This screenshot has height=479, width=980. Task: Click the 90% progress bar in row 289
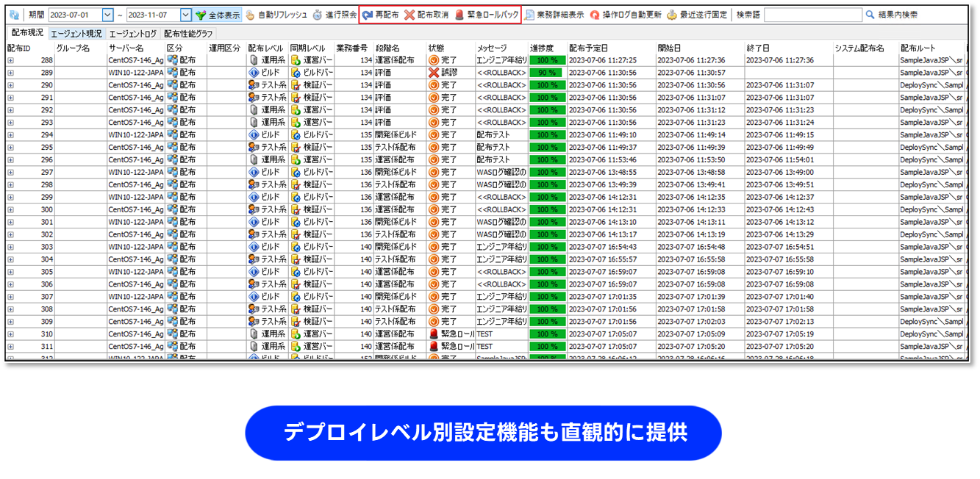[546, 73]
